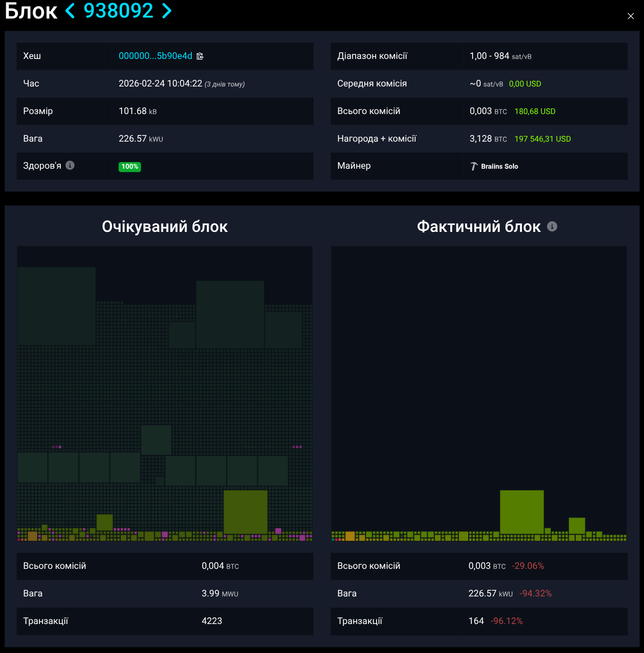Click the block number 938092 heading
The height and width of the screenshot is (653, 644).
[x=118, y=10]
